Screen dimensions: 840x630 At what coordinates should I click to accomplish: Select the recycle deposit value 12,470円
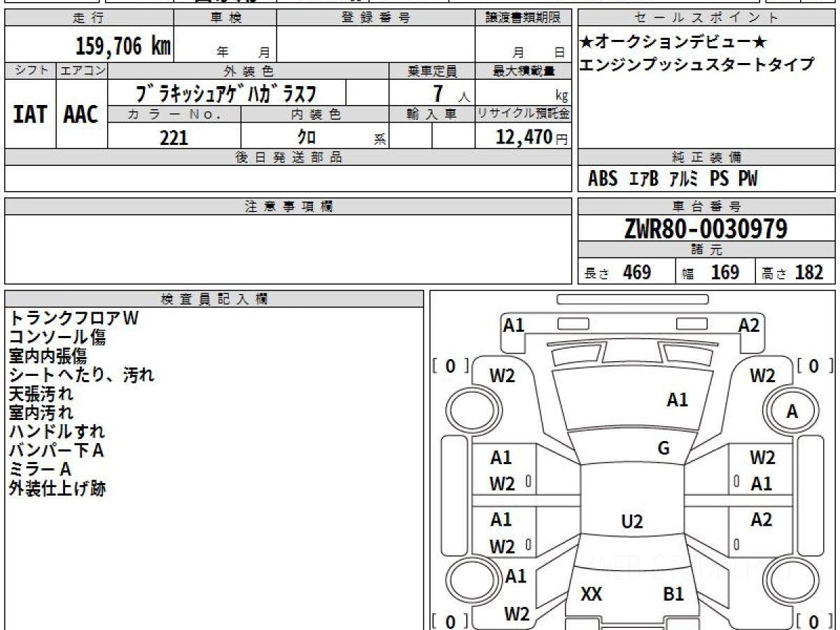click(x=531, y=137)
